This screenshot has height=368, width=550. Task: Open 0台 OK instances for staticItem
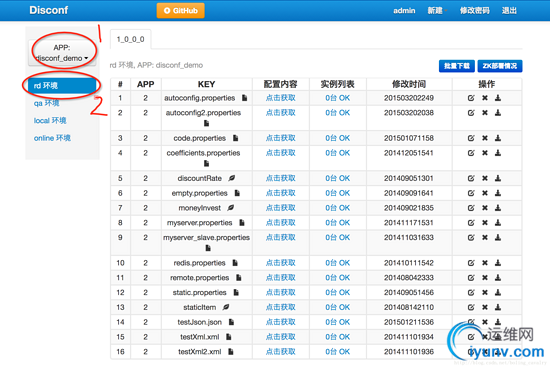pyautogui.click(x=337, y=307)
